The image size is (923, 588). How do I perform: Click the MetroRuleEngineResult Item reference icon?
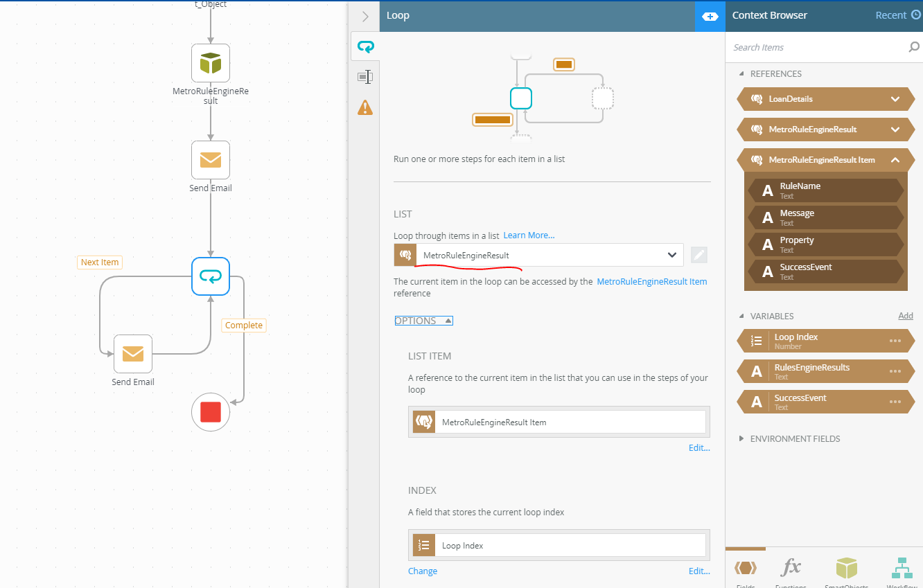tap(757, 160)
